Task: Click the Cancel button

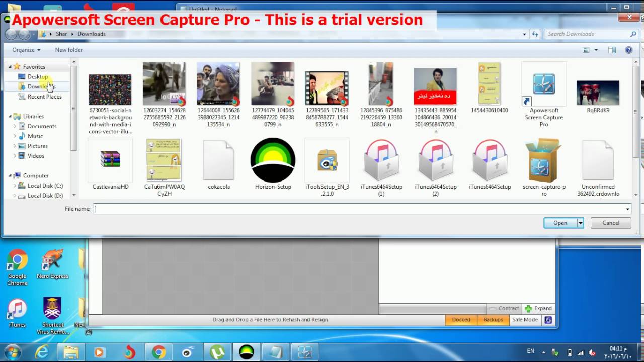Action: pos(611,223)
